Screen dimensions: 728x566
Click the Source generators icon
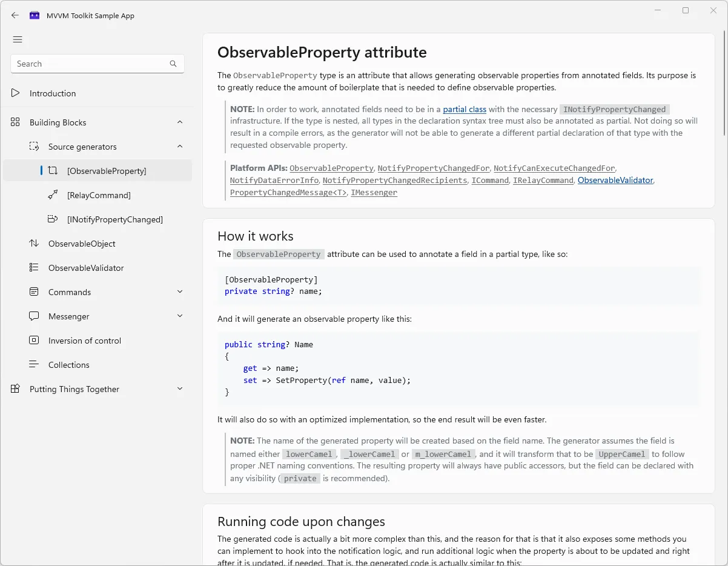(x=34, y=147)
